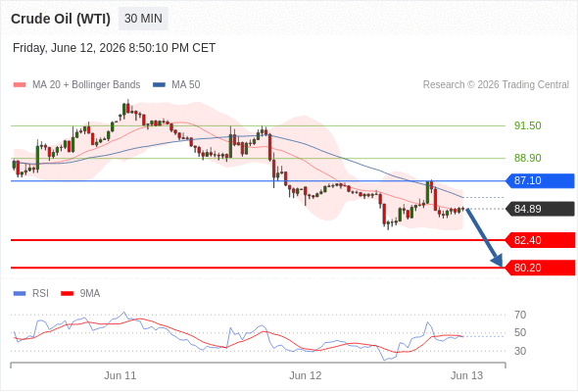The height and width of the screenshot is (392, 578).
Task: Select the Crude Oil (WTI) title
Action: 61,19
